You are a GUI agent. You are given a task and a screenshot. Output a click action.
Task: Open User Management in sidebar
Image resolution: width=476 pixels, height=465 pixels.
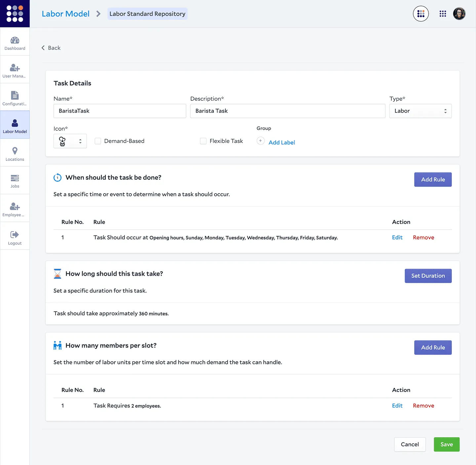click(15, 68)
